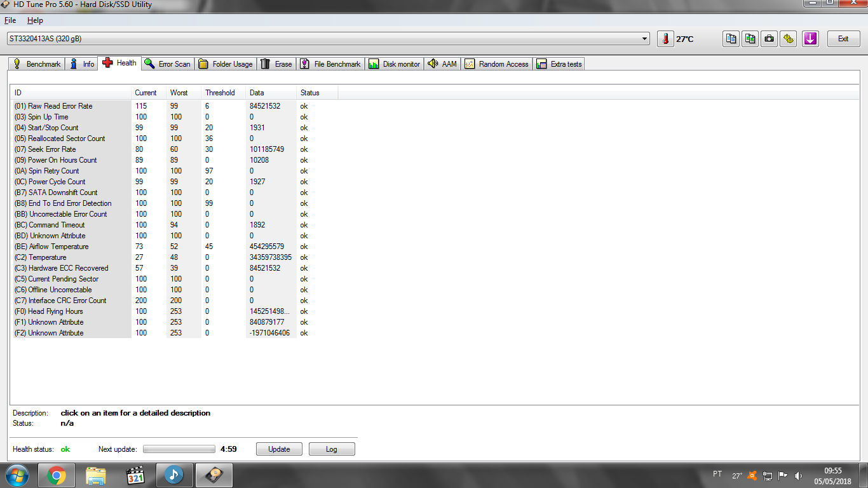Click the Exit button
Screen dimensions: 868x488
coord(843,39)
